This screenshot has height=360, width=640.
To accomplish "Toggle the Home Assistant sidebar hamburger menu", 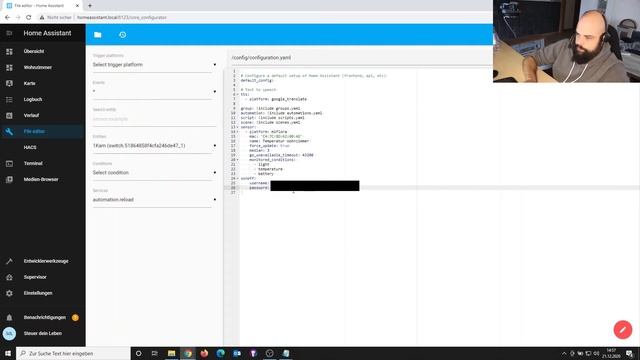I will [9, 33].
